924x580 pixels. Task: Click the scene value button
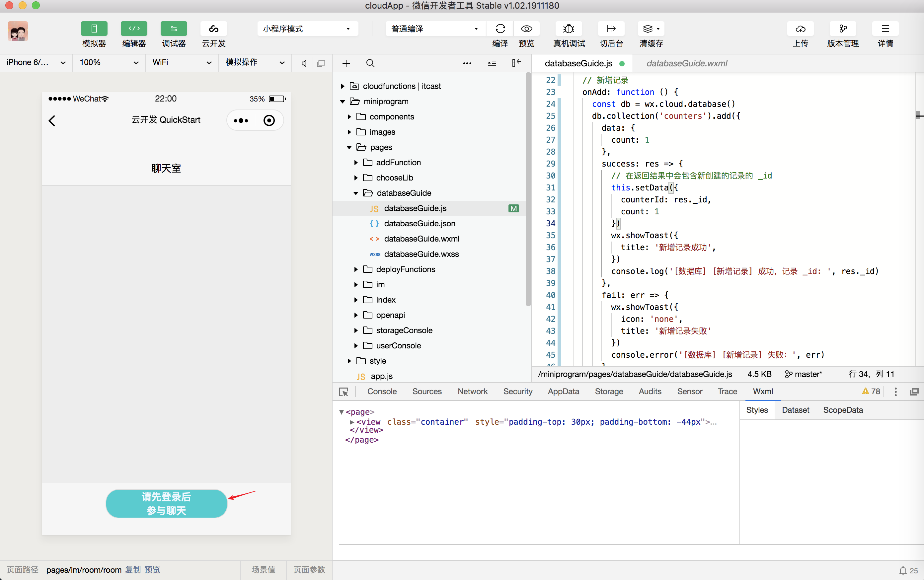pos(263,570)
